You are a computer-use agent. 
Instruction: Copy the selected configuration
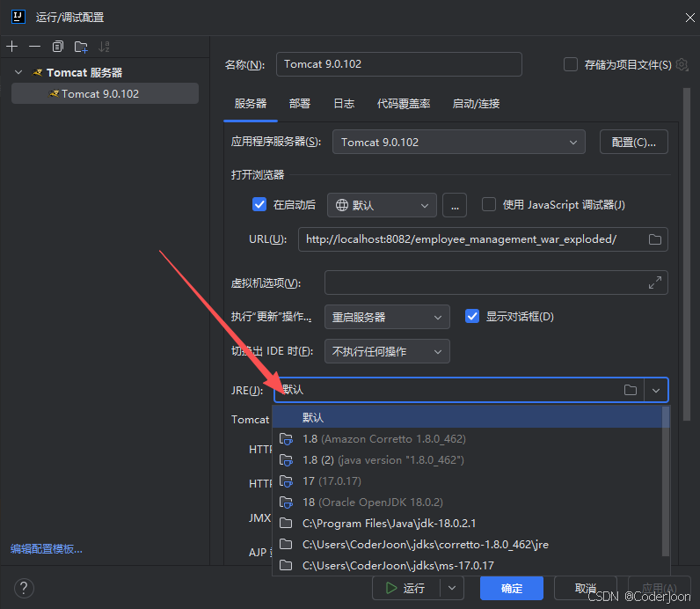(x=57, y=47)
